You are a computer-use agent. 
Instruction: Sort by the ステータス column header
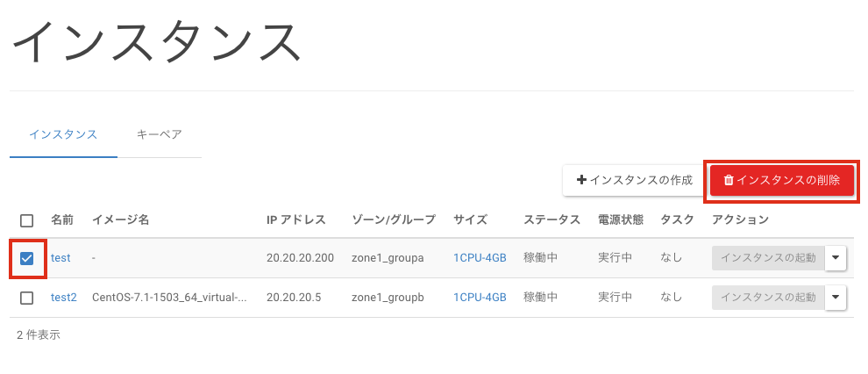pos(551,219)
